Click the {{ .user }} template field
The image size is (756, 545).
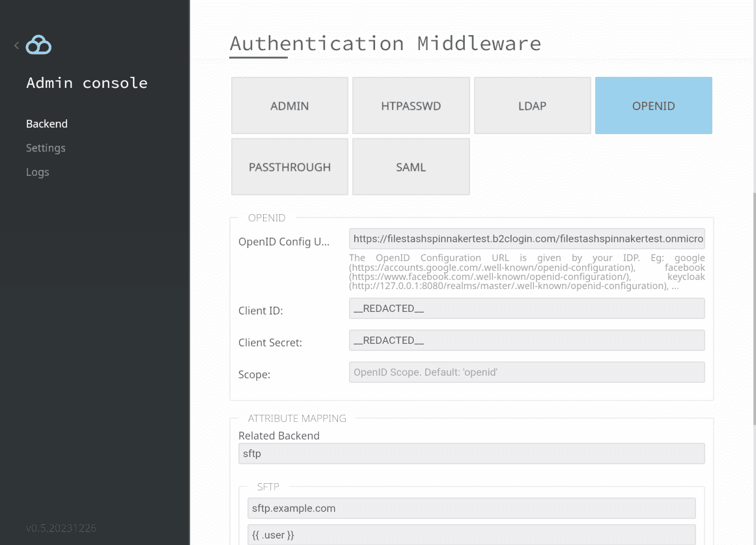tap(471, 535)
